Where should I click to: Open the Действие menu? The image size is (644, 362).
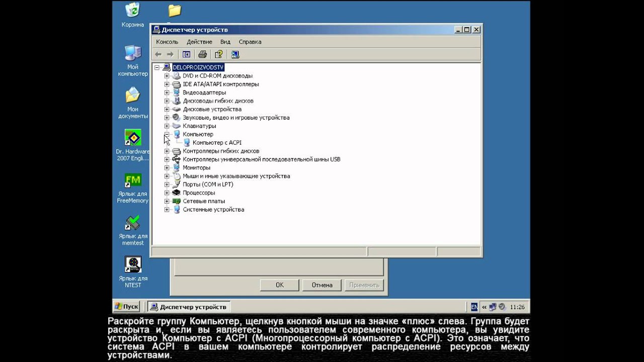pos(199,42)
